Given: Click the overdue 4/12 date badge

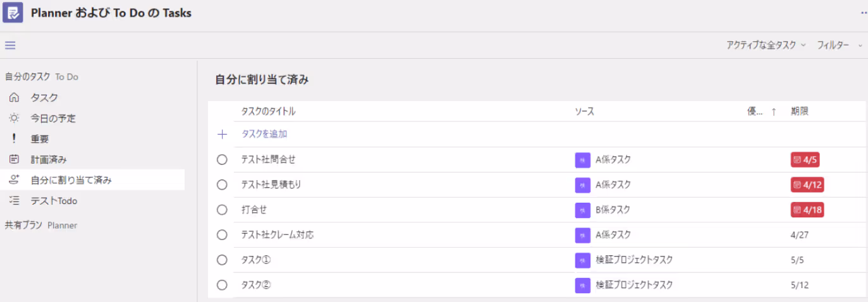Looking at the screenshot, I should coord(807,185).
